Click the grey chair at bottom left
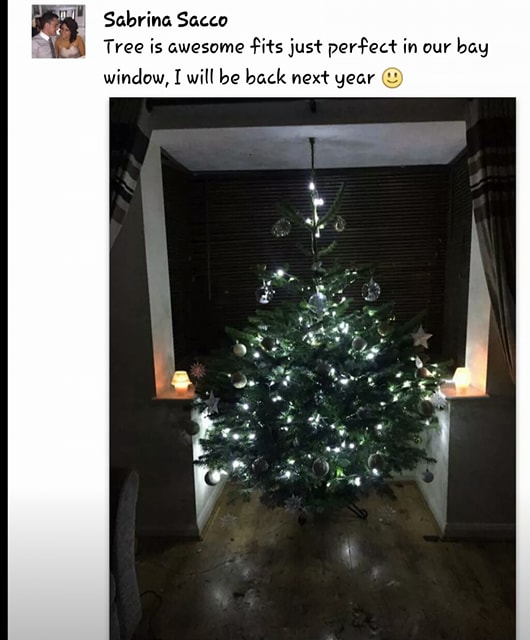The width and height of the screenshot is (530, 640). click(126, 555)
